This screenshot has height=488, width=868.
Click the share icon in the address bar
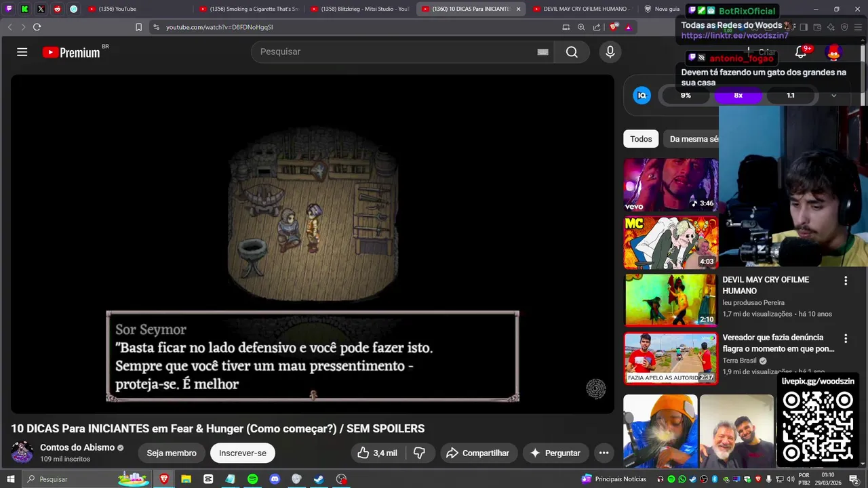point(597,27)
